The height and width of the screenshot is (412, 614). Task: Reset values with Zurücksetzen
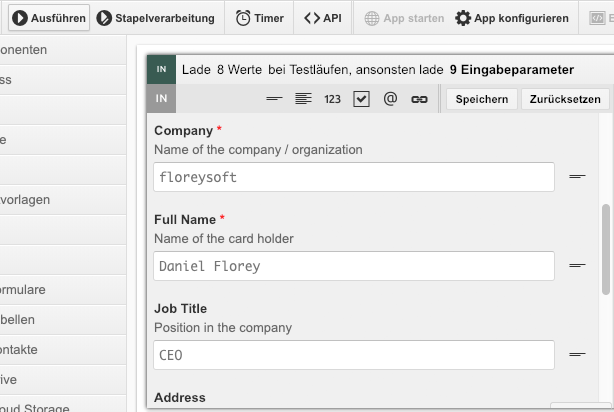pyautogui.click(x=565, y=99)
